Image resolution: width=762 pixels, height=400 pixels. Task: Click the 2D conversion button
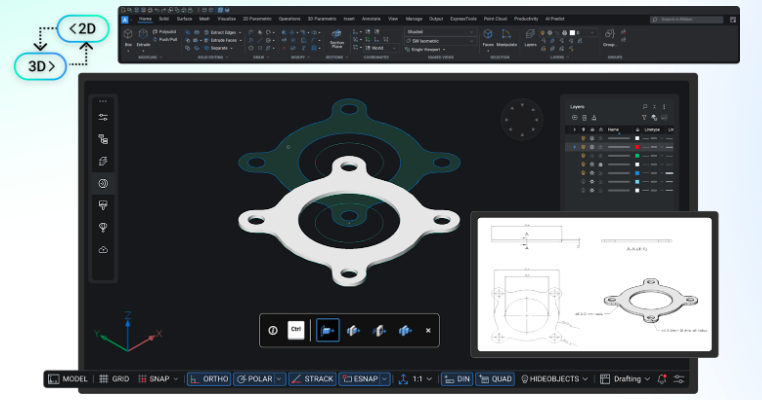click(x=83, y=29)
